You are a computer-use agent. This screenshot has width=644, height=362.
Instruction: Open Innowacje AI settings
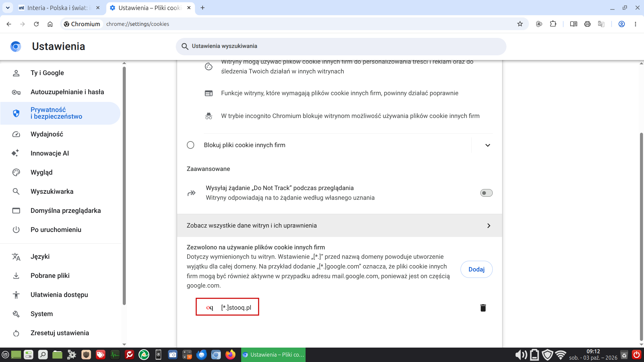[60, 154]
